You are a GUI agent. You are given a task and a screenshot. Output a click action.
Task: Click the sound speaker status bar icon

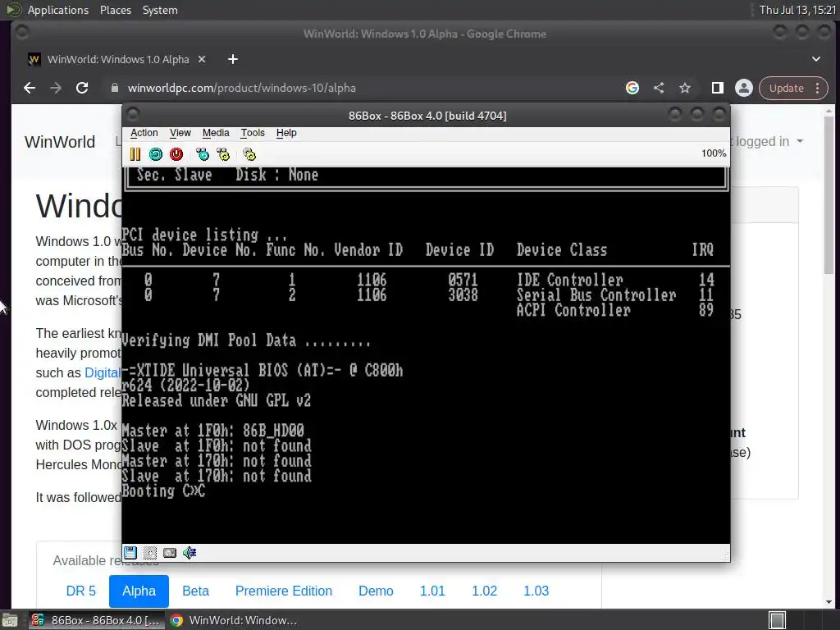click(x=189, y=552)
